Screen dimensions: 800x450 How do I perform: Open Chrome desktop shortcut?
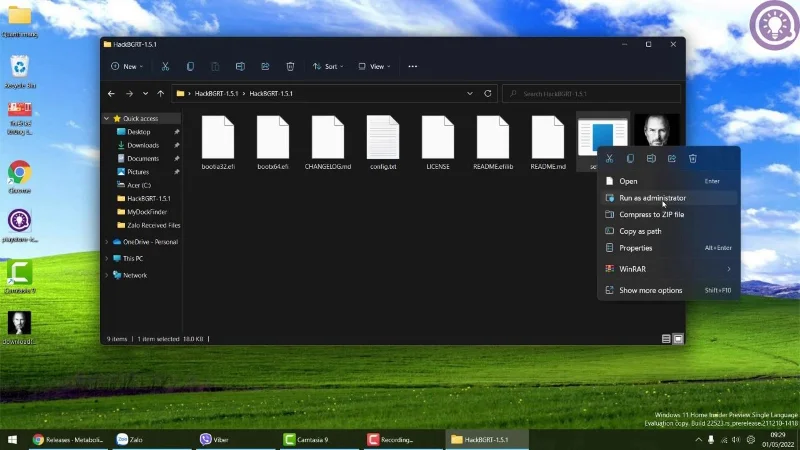[x=19, y=177]
